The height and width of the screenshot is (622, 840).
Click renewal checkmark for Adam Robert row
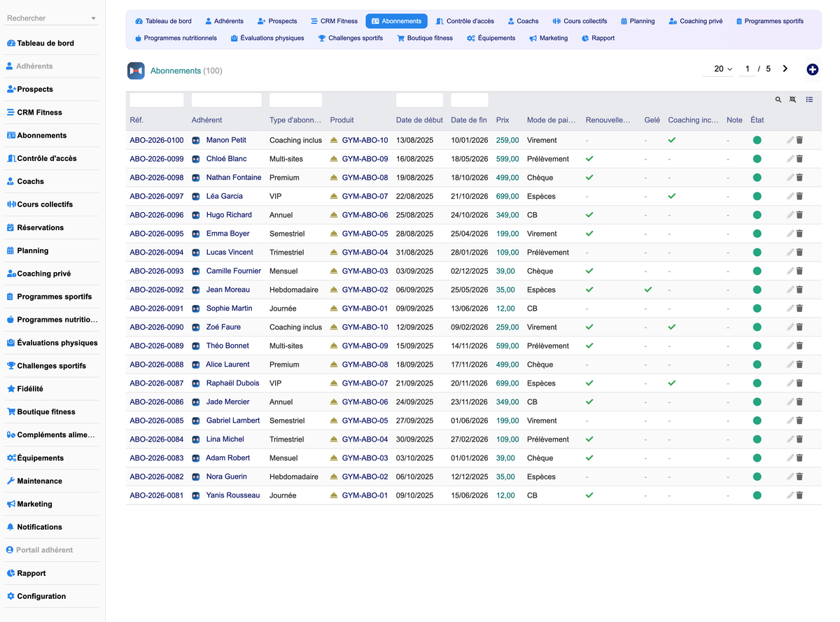tap(589, 458)
